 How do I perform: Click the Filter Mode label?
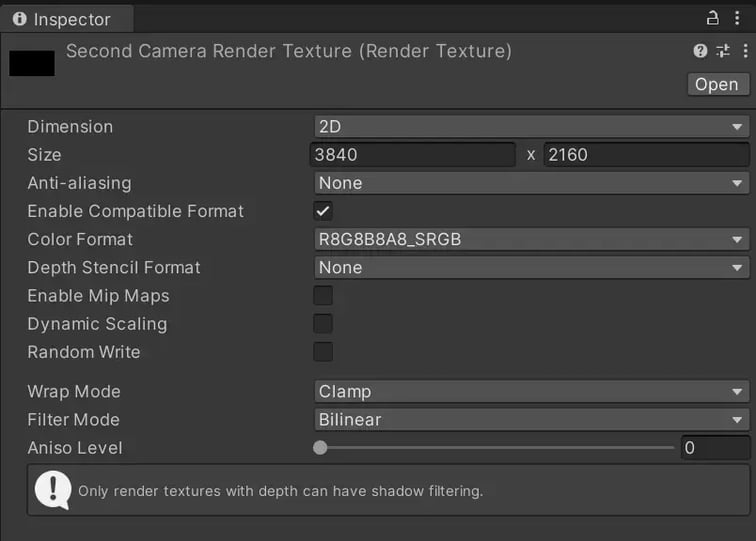click(73, 419)
